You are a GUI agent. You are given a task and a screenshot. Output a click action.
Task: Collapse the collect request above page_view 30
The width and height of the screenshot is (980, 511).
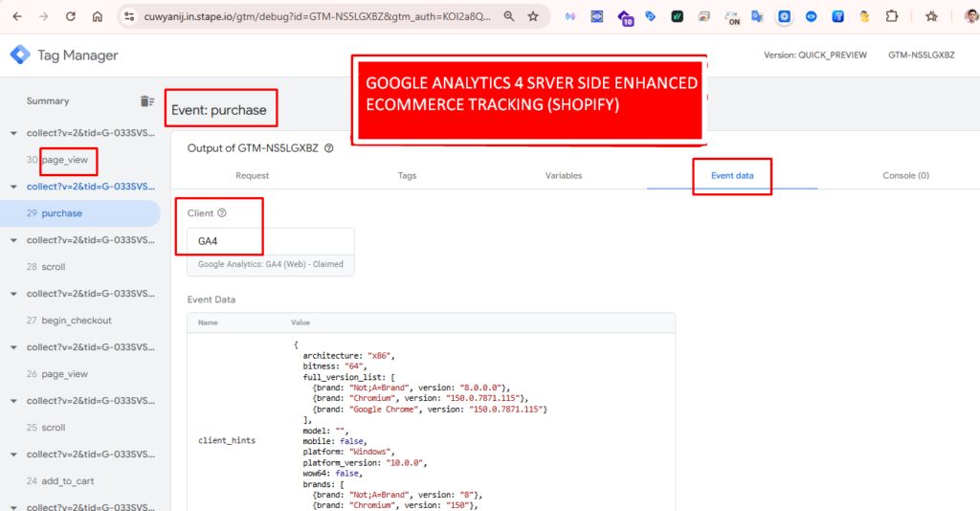click(x=13, y=133)
